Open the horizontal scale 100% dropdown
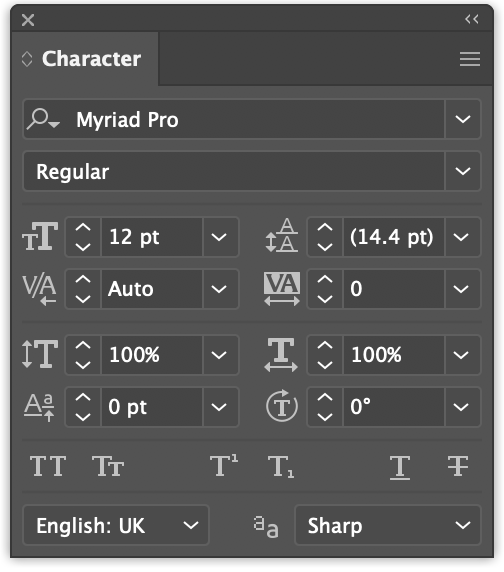Screen dimensions: 504x572 click(x=461, y=355)
